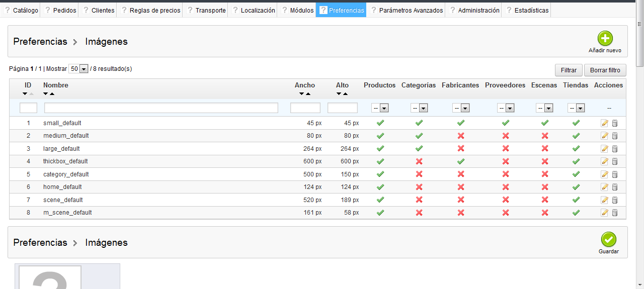Delete the small_default image type
The image size is (644, 289).
tap(615, 123)
